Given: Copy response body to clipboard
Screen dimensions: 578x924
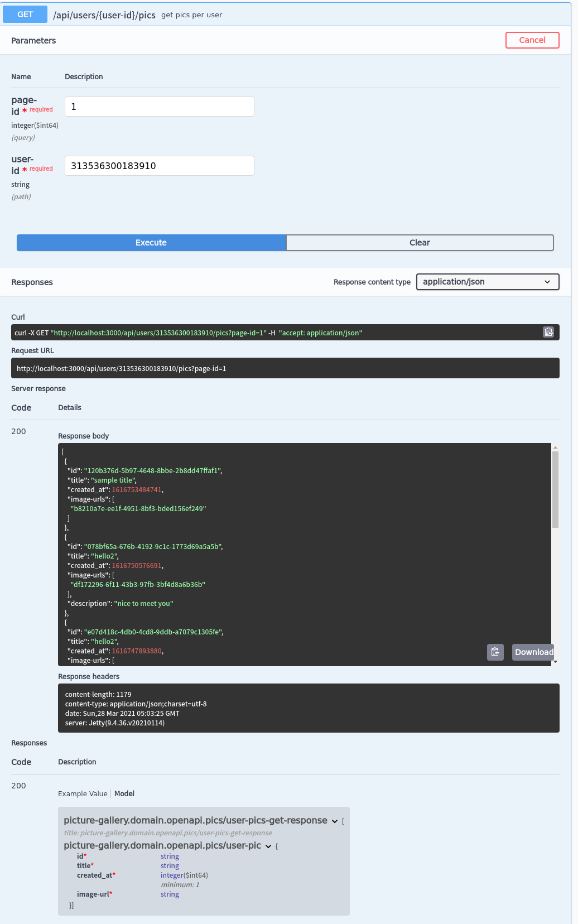Looking at the screenshot, I should pyautogui.click(x=495, y=652).
